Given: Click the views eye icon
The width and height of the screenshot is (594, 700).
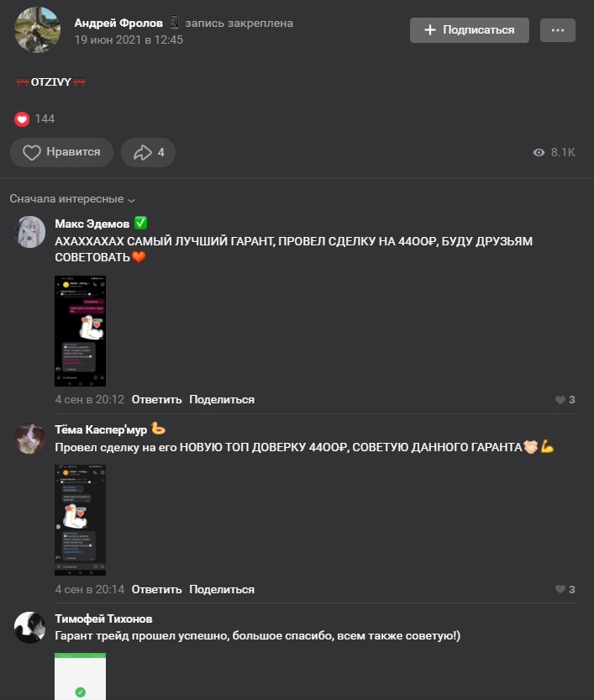Looking at the screenshot, I should pos(539,153).
